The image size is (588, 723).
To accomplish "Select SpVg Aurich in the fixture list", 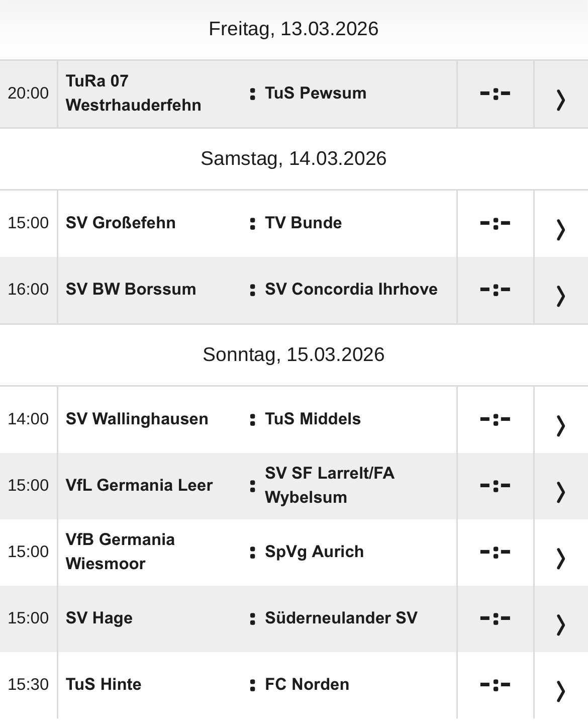I will pyautogui.click(x=313, y=551).
